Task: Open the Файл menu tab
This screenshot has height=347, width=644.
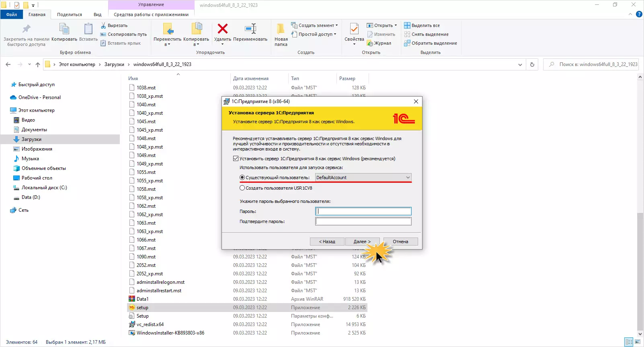Action: [x=12, y=14]
